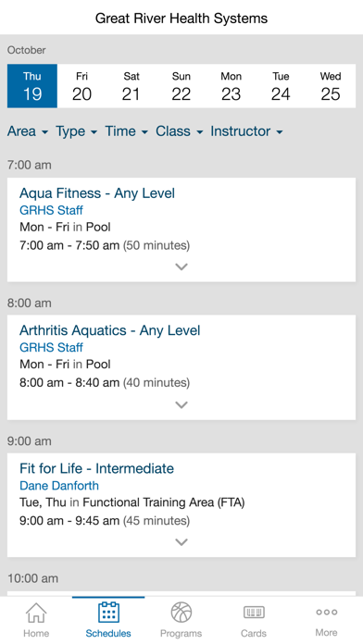Image resolution: width=363 pixels, height=644 pixels.
Task: Open Fit for Life - Intermediate class title
Action: [x=96, y=468]
